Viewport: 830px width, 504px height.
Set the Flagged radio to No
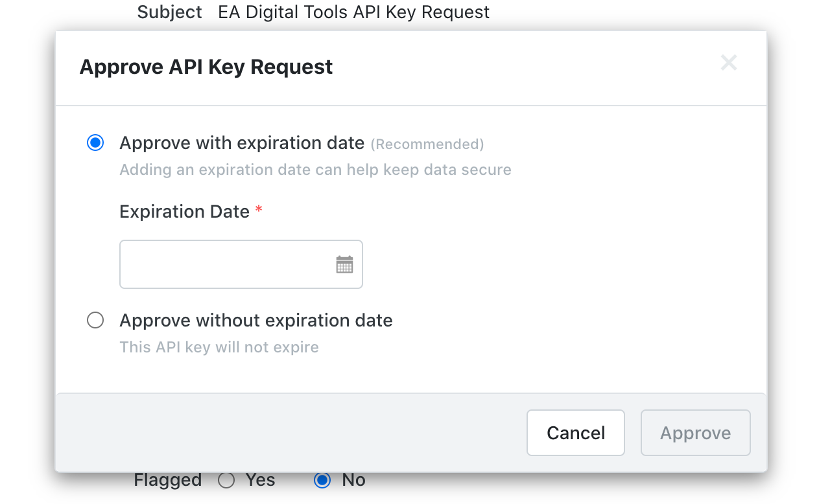(x=322, y=480)
